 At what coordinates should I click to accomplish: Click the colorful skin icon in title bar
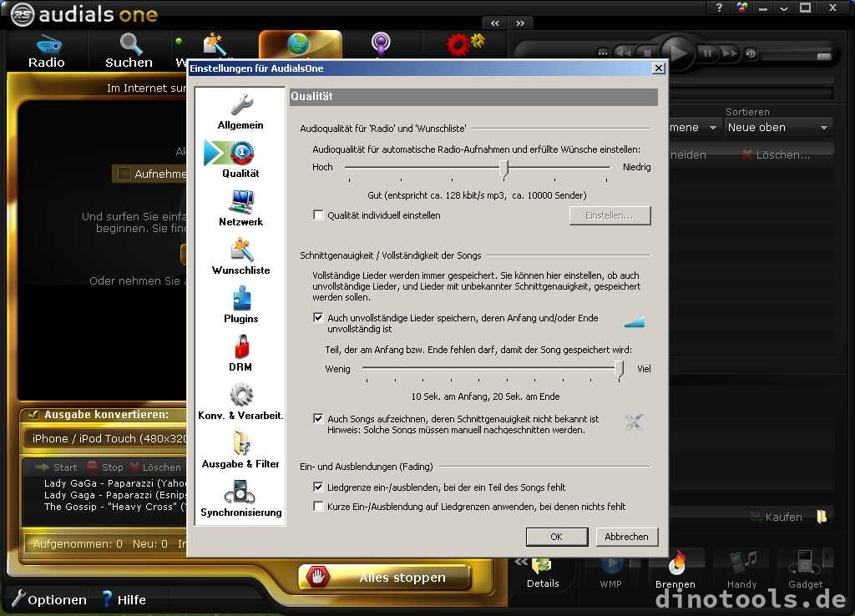[x=741, y=8]
